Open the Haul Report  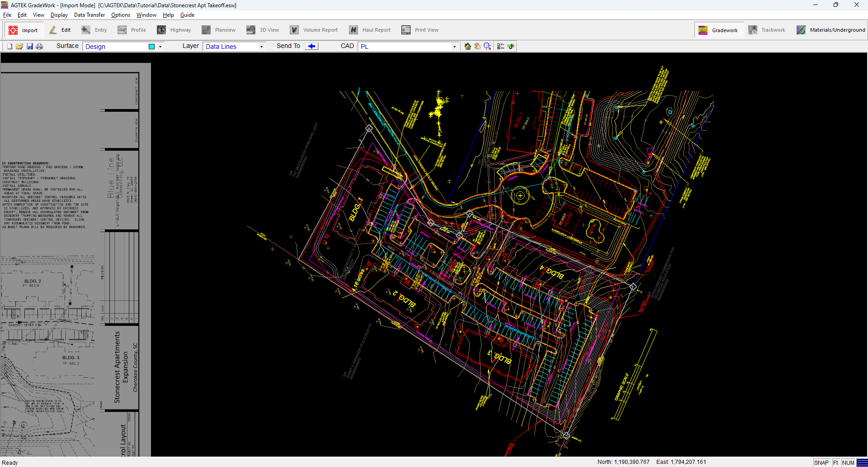pos(370,29)
